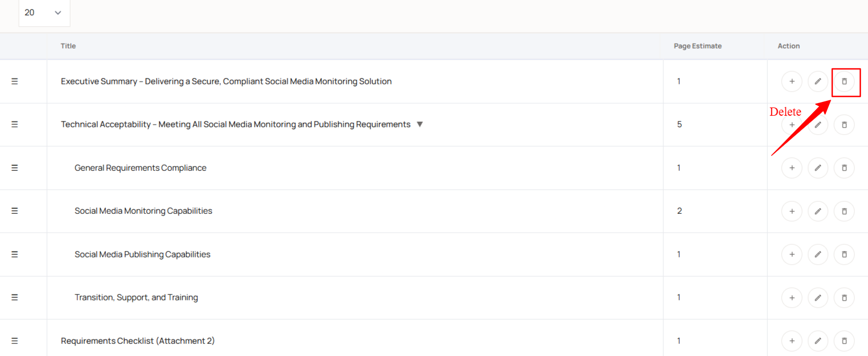
Task: Click page estimate 1 for Requirements Checklist
Action: (x=679, y=341)
